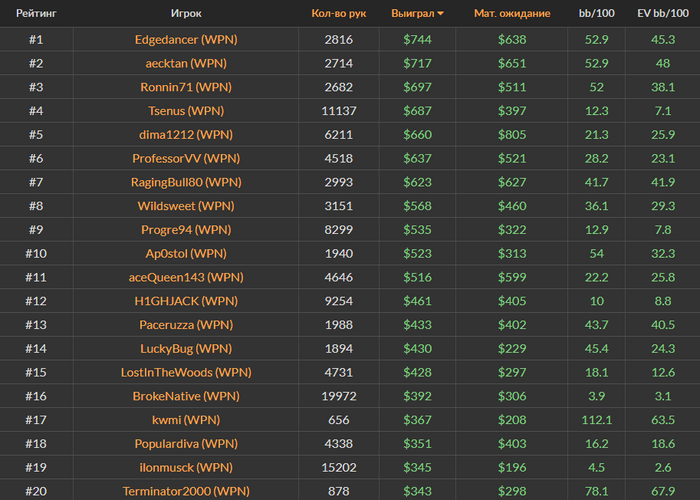
Task: Click the rank #17 cell for kwmi
Action: 35,420
